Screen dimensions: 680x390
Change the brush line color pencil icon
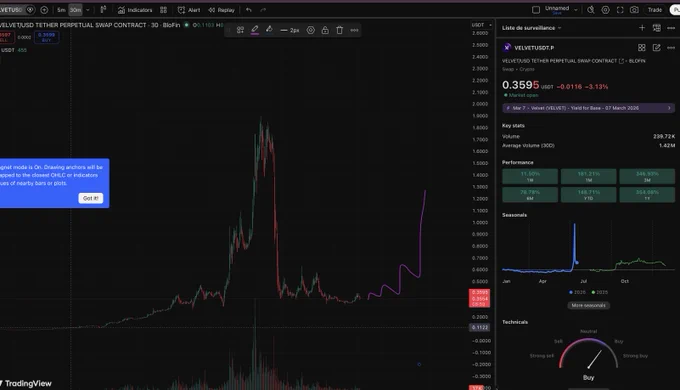(255, 30)
